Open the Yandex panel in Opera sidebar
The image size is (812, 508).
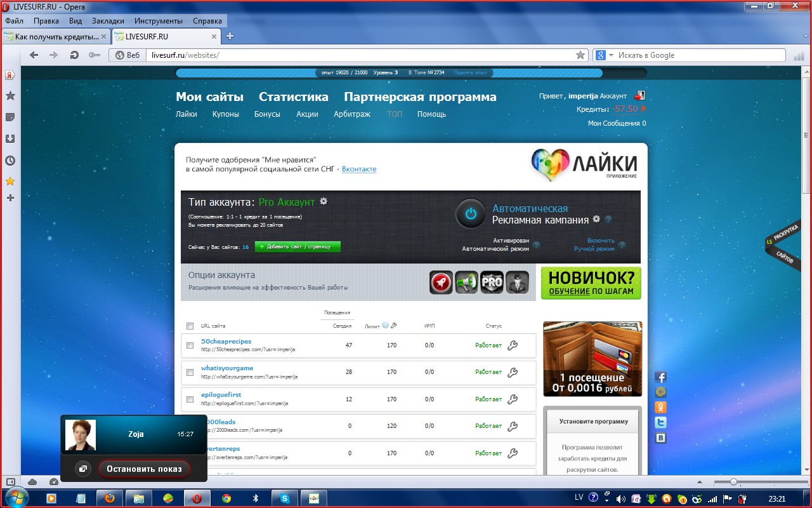10,75
